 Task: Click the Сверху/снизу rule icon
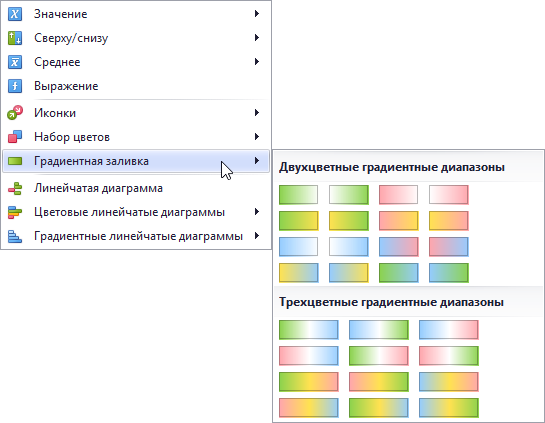click(x=15, y=38)
